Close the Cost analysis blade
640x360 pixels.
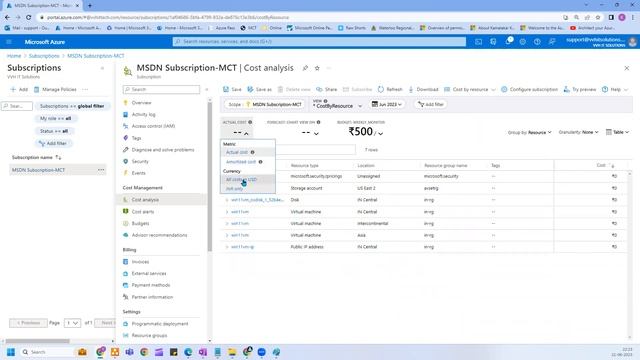[x=627, y=68]
